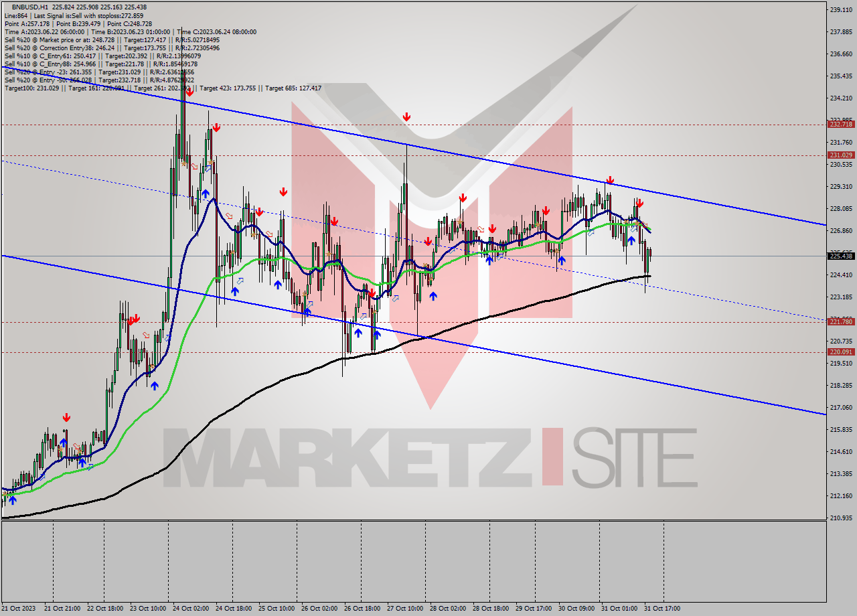Image resolution: width=857 pixels, height=616 pixels.
Task: Click the '26 Oct 02:00' time axis label
Action: coord(319,609)
